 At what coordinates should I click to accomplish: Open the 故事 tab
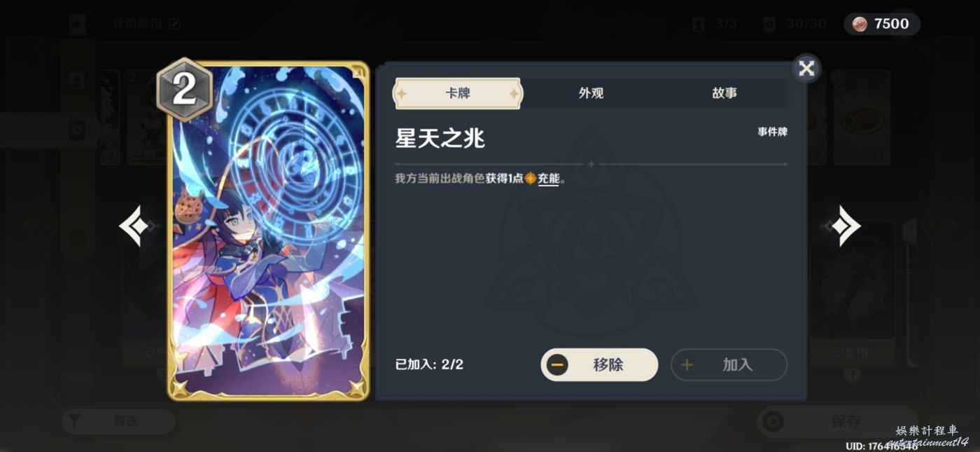[724, 93]
